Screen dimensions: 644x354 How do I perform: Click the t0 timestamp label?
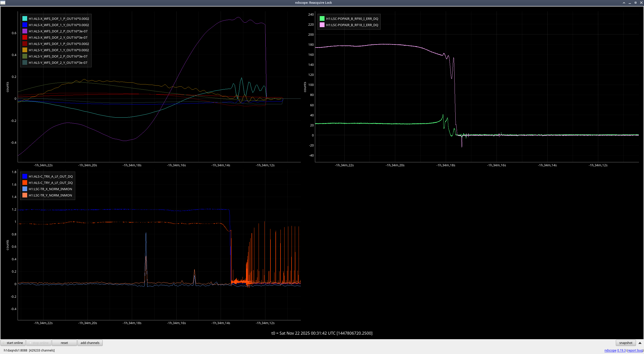coord(322,333)
